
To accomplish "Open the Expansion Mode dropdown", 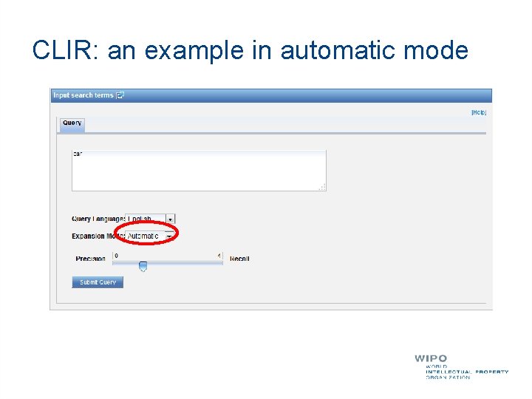I will (149, 236).
